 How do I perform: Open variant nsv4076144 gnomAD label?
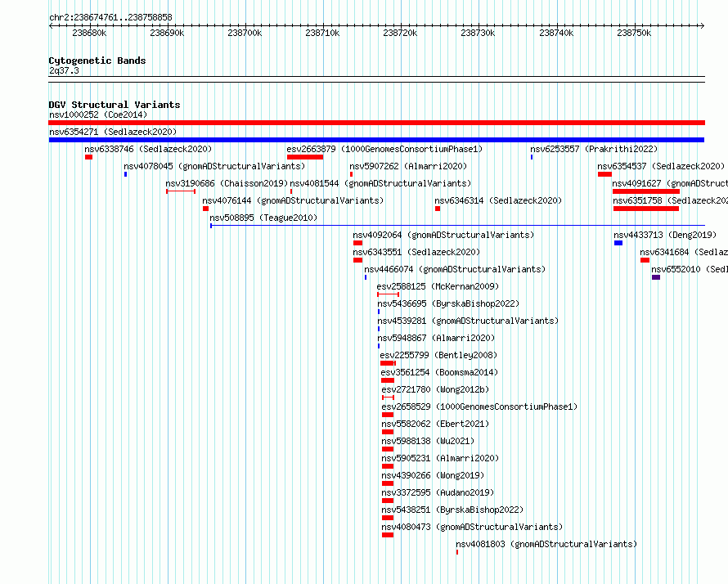tap(293, 200)
